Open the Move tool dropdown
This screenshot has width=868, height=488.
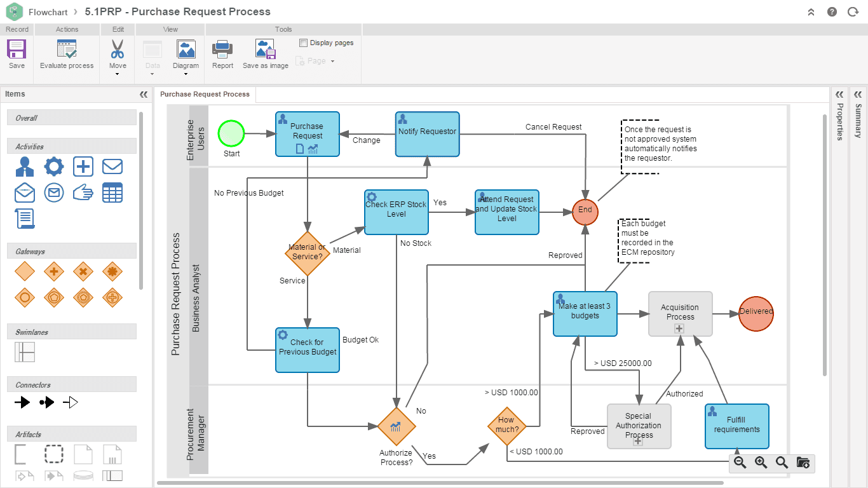click(118, 74)
